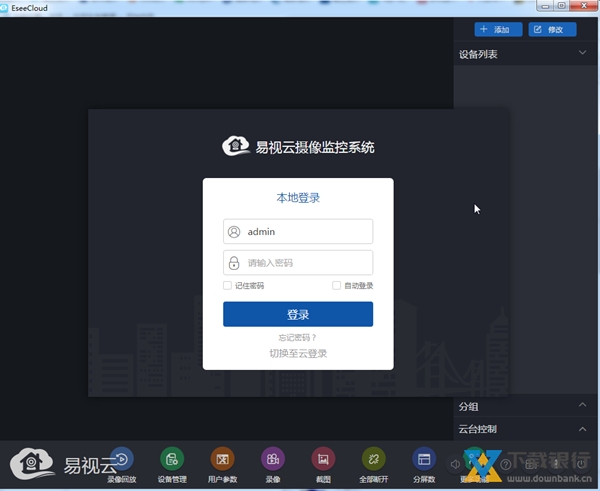Screen dimensions: 600x491
Task: Click the user avatar icon in username field
Action: coord(234,232)
